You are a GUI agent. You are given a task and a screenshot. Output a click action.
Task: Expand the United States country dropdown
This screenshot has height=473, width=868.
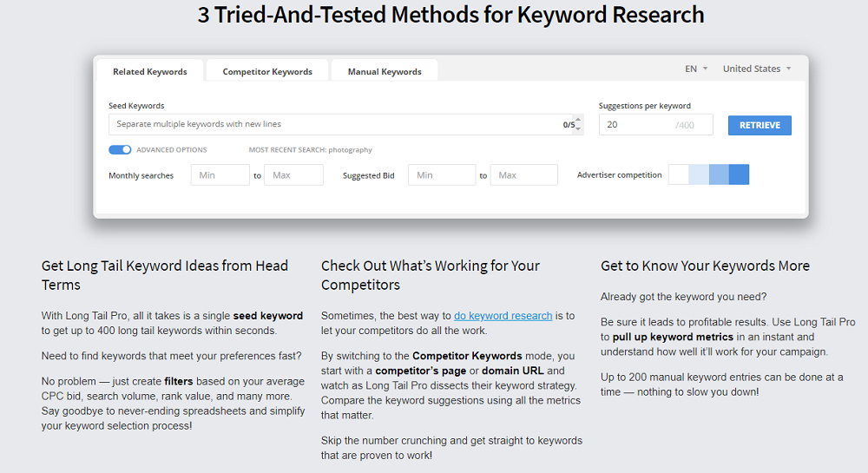pyautogui.click(x=757, y=69)
